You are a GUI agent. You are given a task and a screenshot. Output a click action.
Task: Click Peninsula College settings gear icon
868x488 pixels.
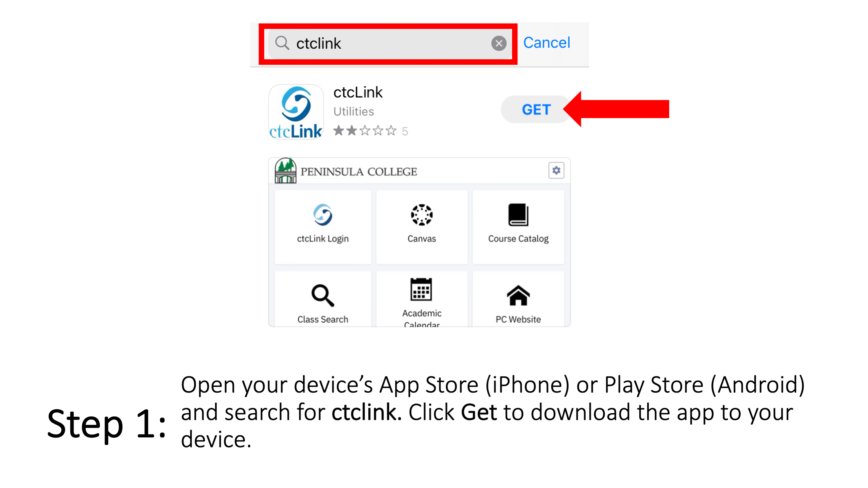tap(556, 171)
